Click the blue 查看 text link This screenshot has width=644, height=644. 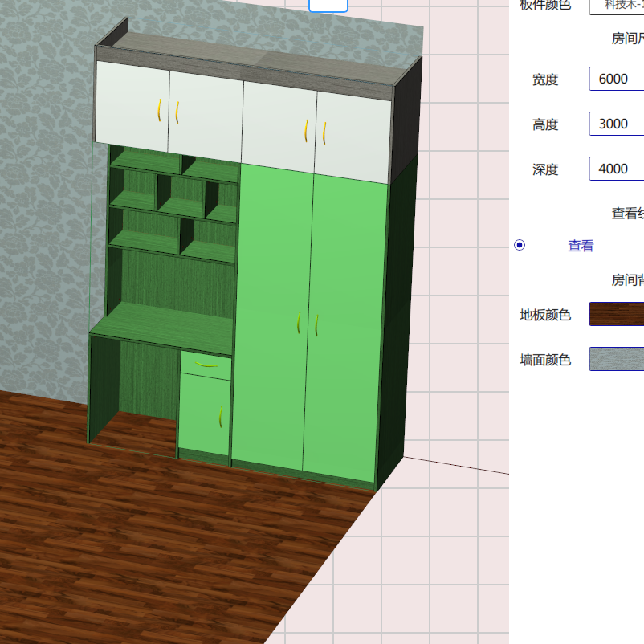pos(581,247)
